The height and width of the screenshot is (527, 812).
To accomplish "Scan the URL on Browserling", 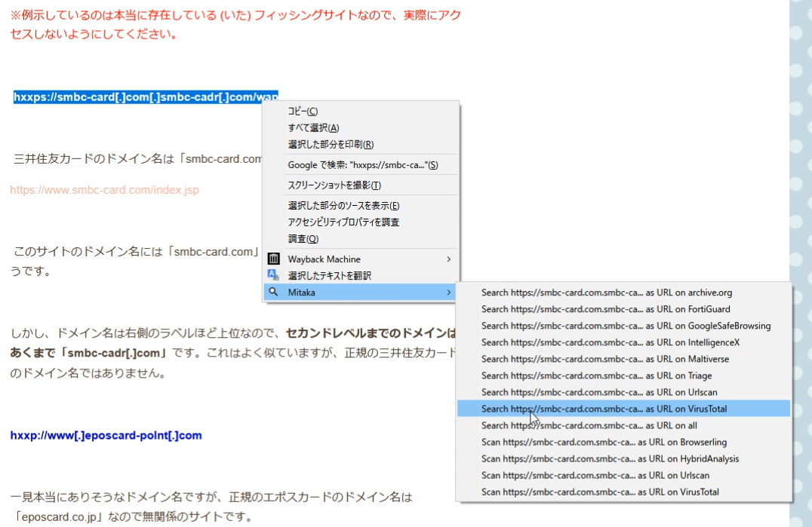I will pos(623,443).
